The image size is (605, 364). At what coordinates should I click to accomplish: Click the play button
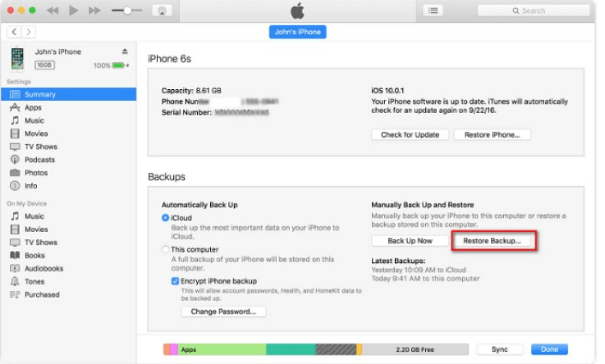tap(74, 10)
